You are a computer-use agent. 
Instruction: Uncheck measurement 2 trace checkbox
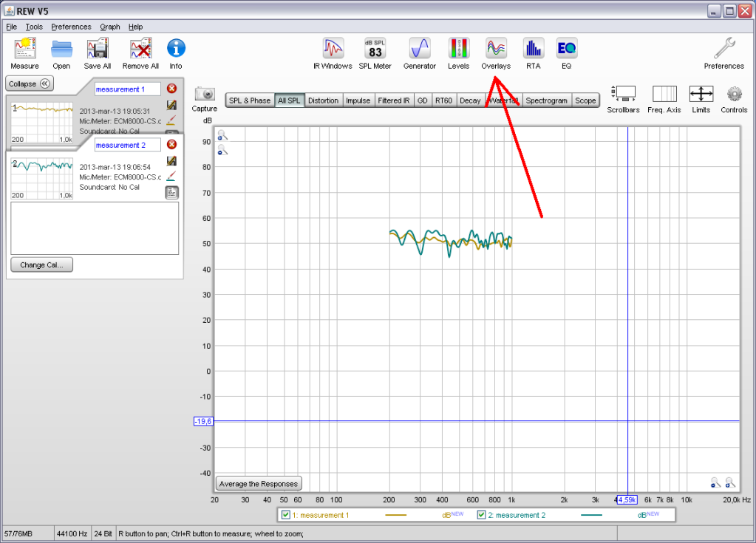click(x=482, y=515)
